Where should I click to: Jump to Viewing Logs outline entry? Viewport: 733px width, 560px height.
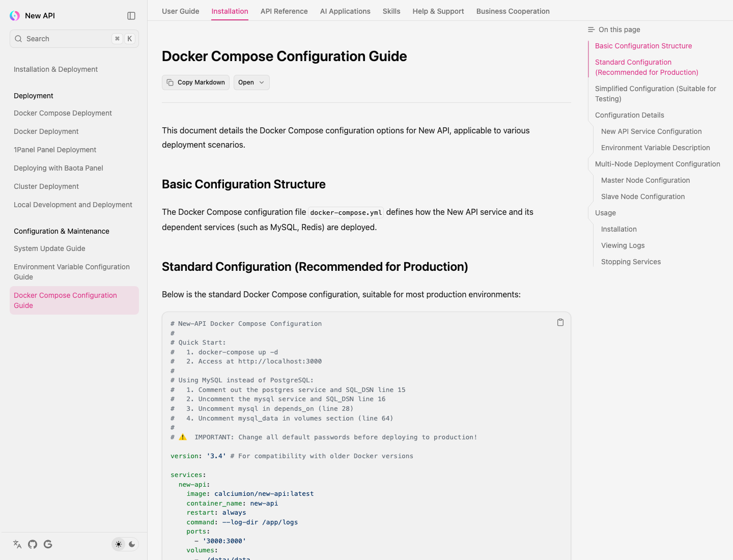tap(623, 245)
